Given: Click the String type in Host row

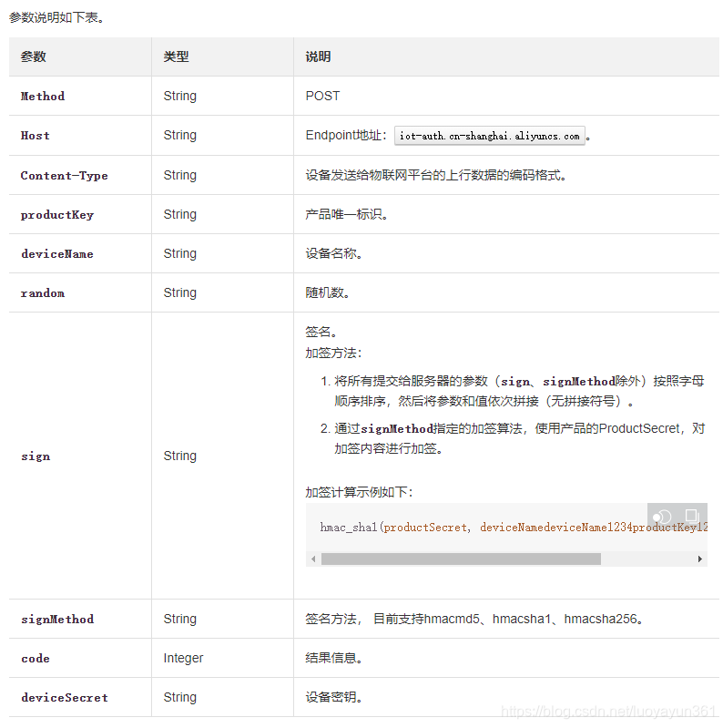Looking at the screenshot, I should pyautogui.click(x=180, y=136).
